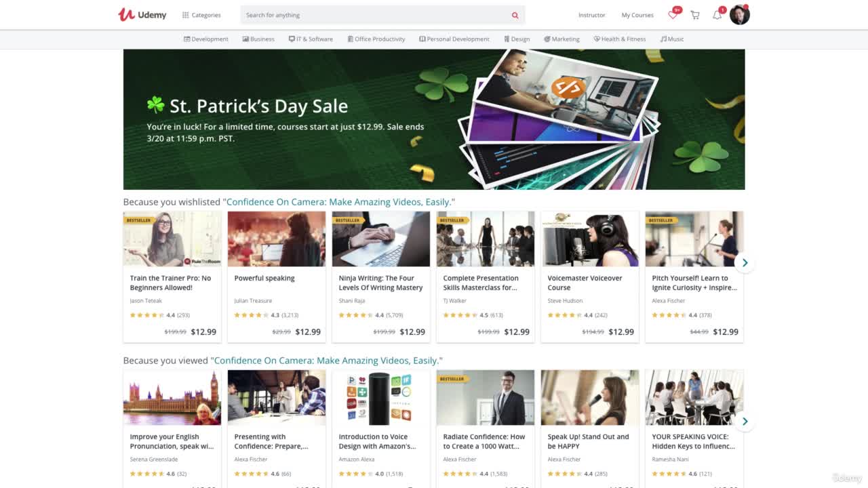This screenshot has height=488, width=868.
Task: Click the Train the Trainer Pro title
Action: [170, 283]
